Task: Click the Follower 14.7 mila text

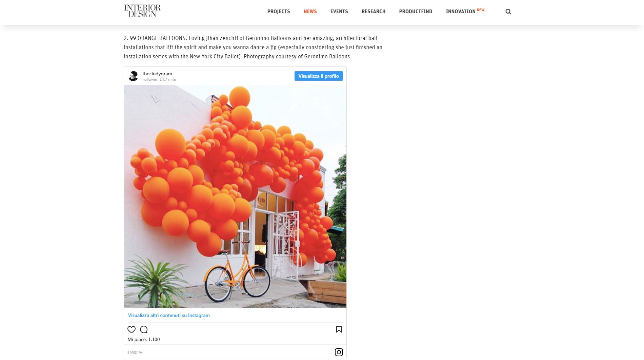Action: pos(159,79)
